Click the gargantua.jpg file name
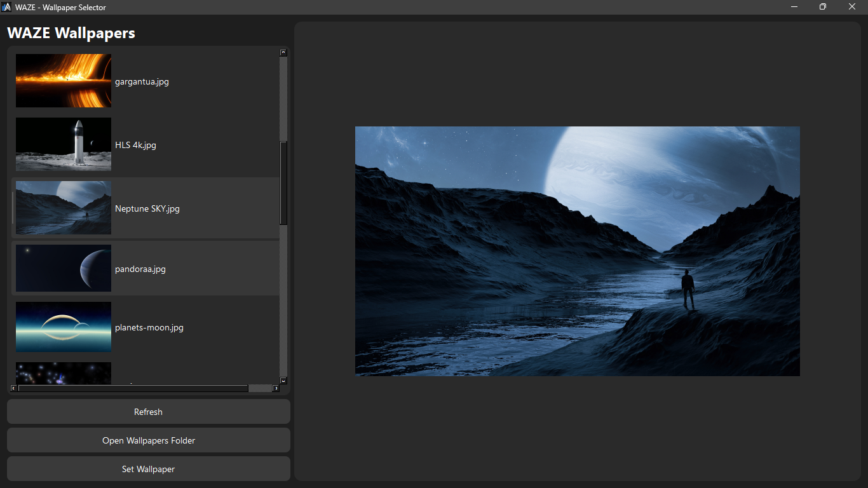Image resolution: width=868 pixels, height=488 pixels. 142,81
